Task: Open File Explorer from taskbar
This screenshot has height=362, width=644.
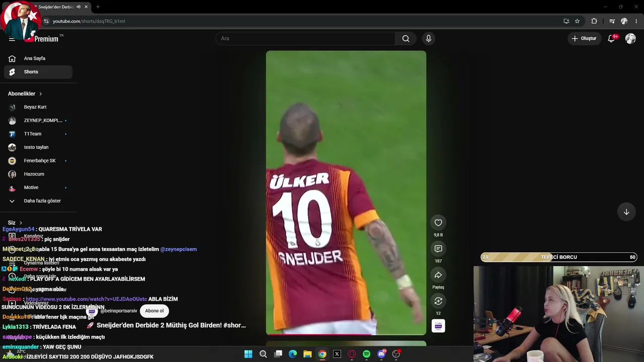Action: point(307,354)
